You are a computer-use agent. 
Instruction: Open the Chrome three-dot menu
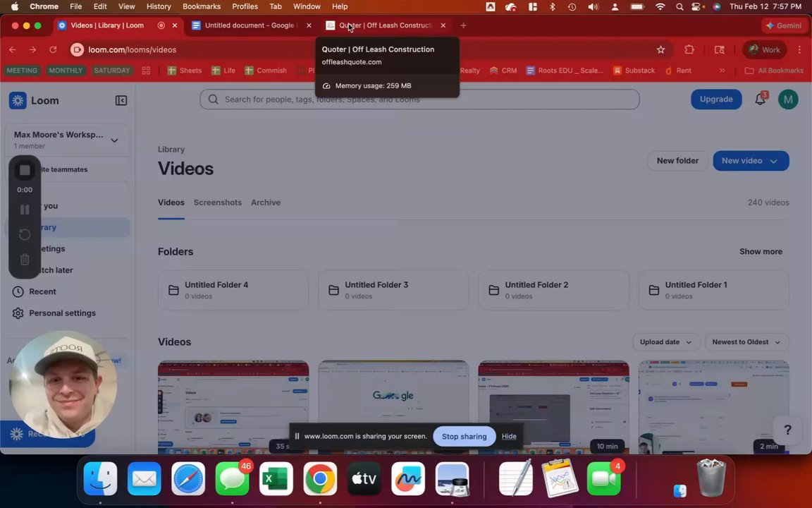(799, 50)
